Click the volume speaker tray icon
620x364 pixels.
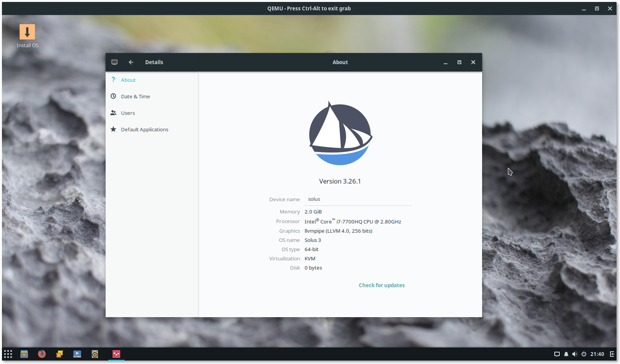575,354
